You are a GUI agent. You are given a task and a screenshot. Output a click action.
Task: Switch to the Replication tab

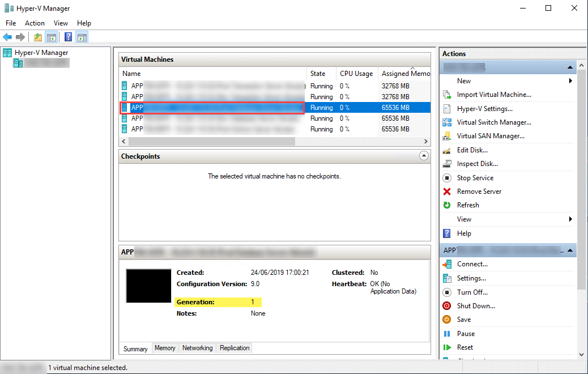235,348
